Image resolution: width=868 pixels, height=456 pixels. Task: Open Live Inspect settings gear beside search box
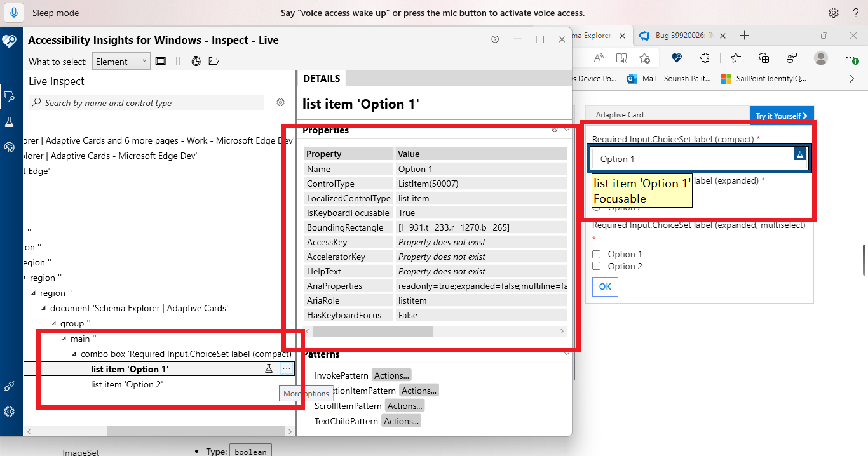coord(280,102)
